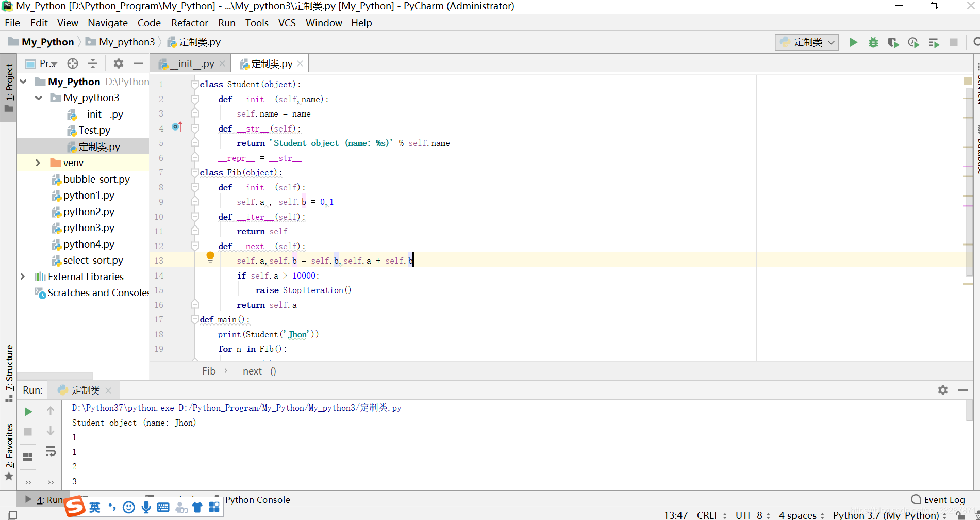Open 定制类 run configuration dropdown
Viewport: 980px width, 520px height.
[x=807, y=42]
